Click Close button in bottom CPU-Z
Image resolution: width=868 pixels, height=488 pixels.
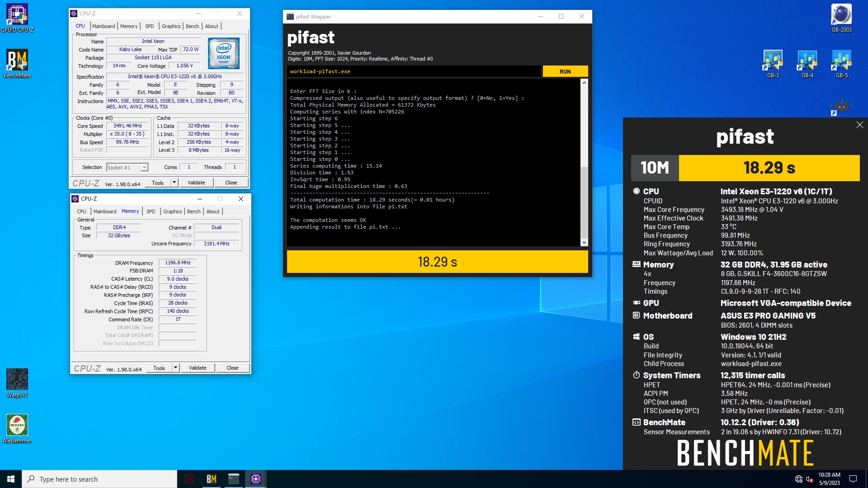232,368
